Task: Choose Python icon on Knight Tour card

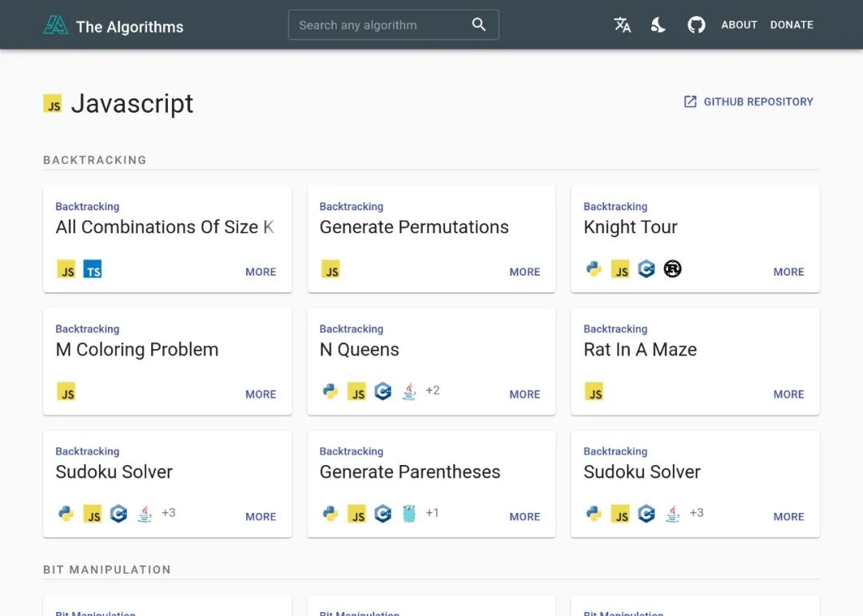Action: coord(594,268)
